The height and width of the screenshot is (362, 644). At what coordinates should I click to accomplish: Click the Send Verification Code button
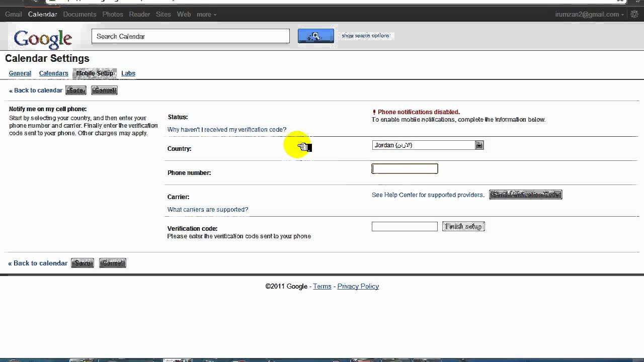(x=525, y=195)
